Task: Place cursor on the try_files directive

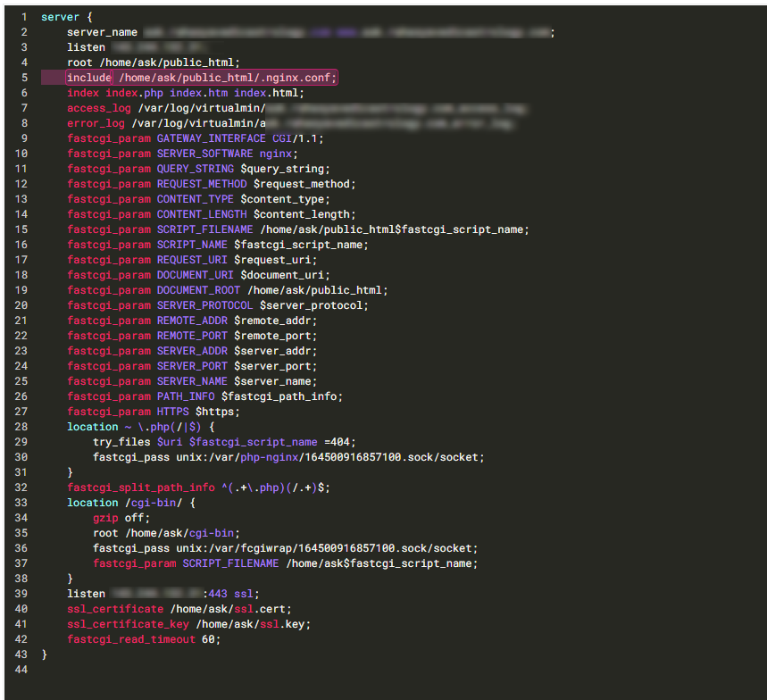Action: tap(121, 442)
